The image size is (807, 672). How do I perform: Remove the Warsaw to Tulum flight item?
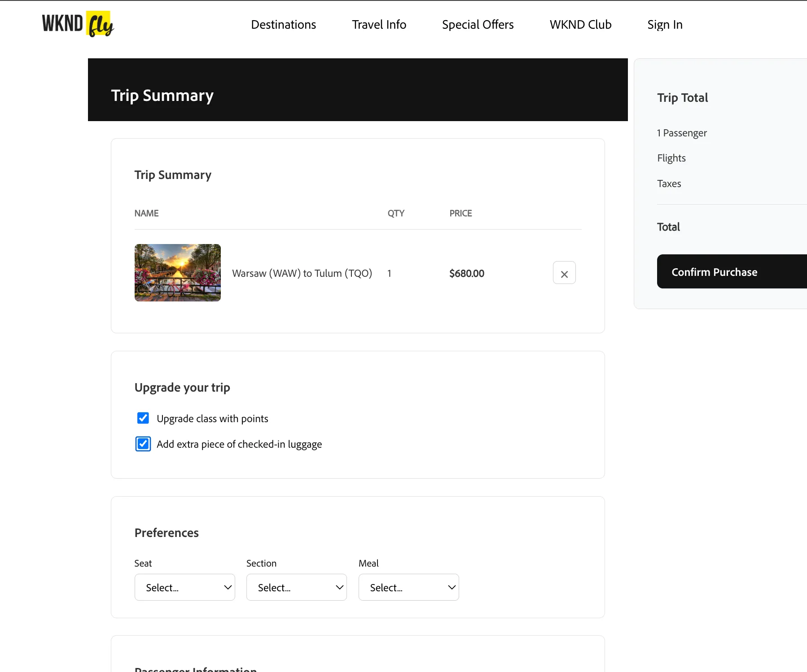point(564,273)
